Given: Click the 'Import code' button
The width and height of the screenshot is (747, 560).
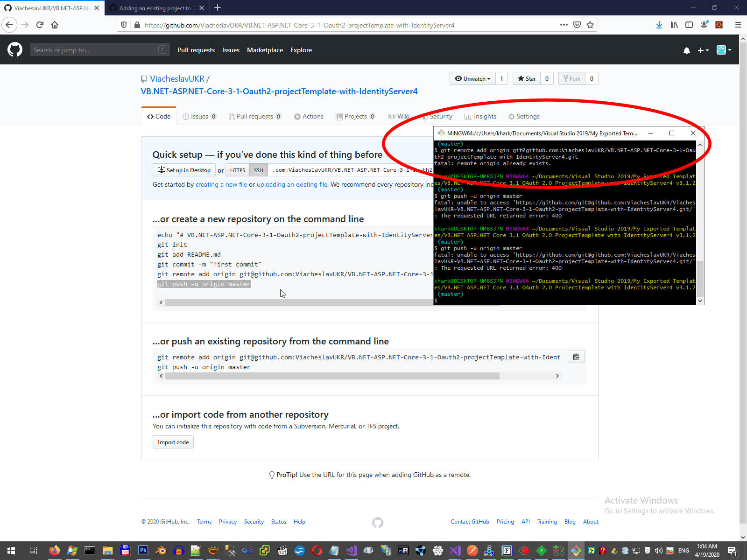Looking at the screenshot, I should click(173, 442).
